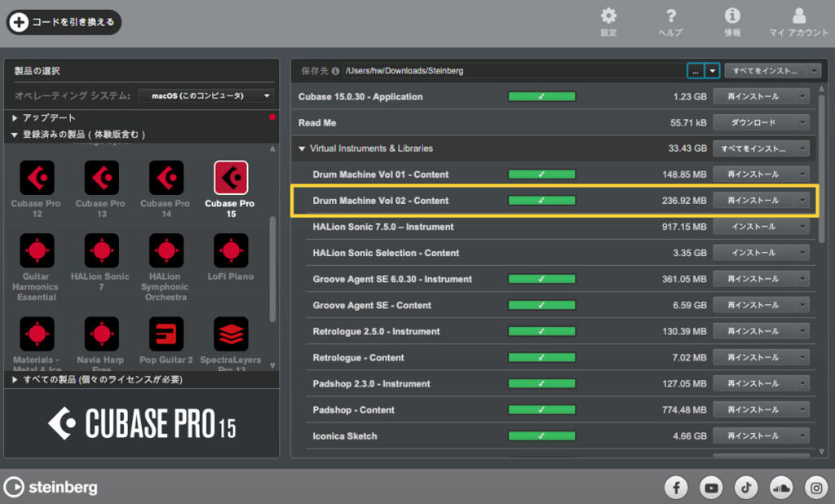
Task: Open dropdown arrow for Iconica Sketch row
Action: pos(802,435)
